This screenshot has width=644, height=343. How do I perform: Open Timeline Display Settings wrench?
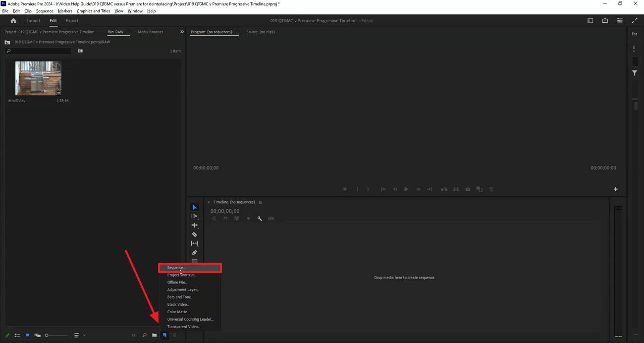click(x=260, y=219)
